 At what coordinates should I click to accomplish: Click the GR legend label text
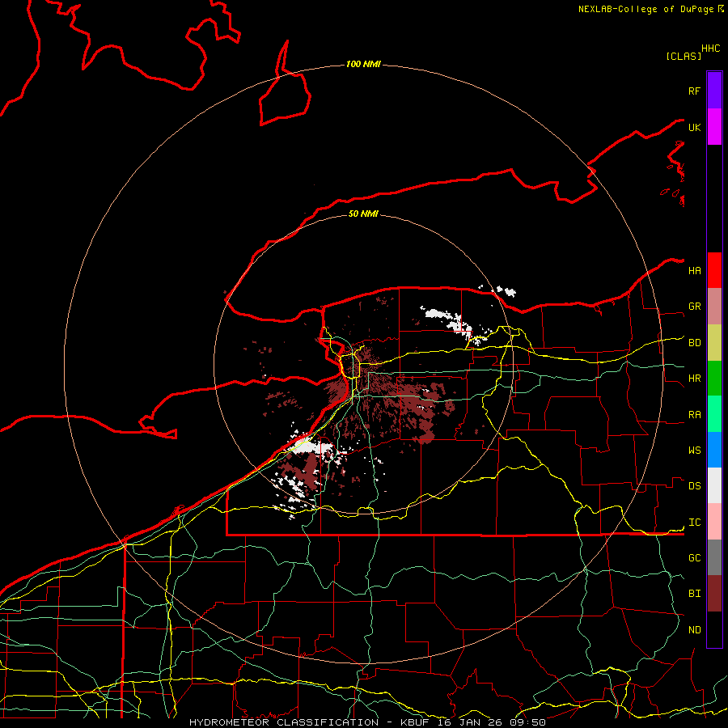(695, 307)
